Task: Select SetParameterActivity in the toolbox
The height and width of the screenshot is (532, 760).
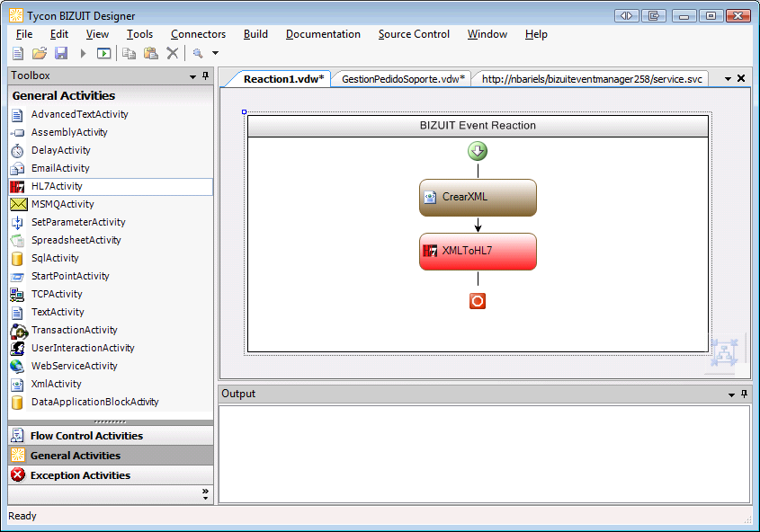Action: 111,222
